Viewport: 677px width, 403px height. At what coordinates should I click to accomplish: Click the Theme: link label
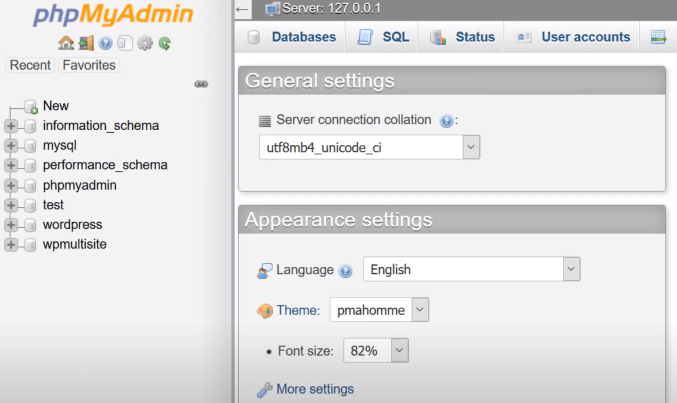298,311
